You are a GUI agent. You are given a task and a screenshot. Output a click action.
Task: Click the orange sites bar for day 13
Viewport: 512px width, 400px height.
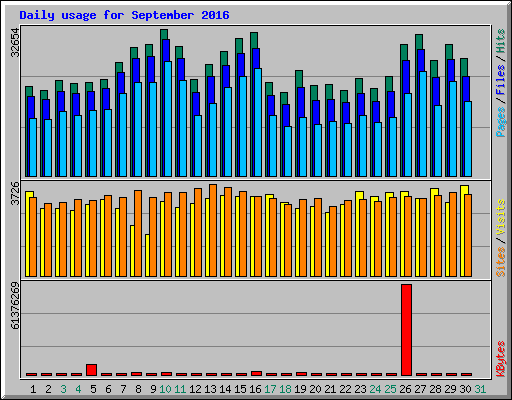click(213, 230)
